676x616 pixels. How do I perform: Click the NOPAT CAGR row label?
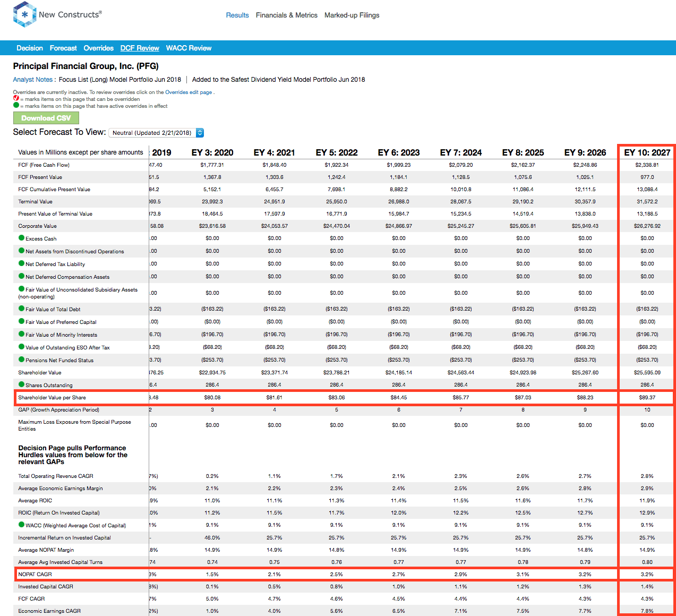click(35, 574)
